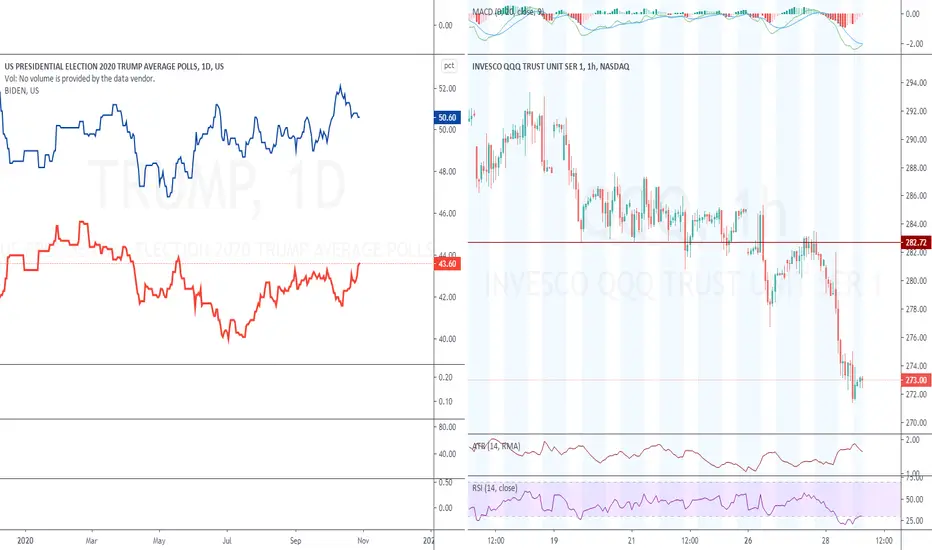Click the Vol no volume notice text

pos(80,78)
